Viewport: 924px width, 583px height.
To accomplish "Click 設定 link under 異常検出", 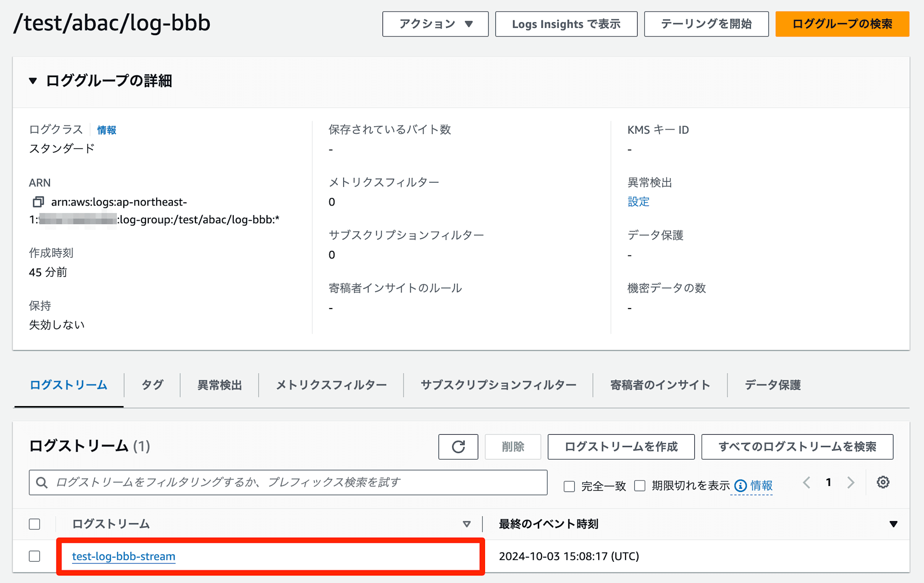I will tap(638, 202).
